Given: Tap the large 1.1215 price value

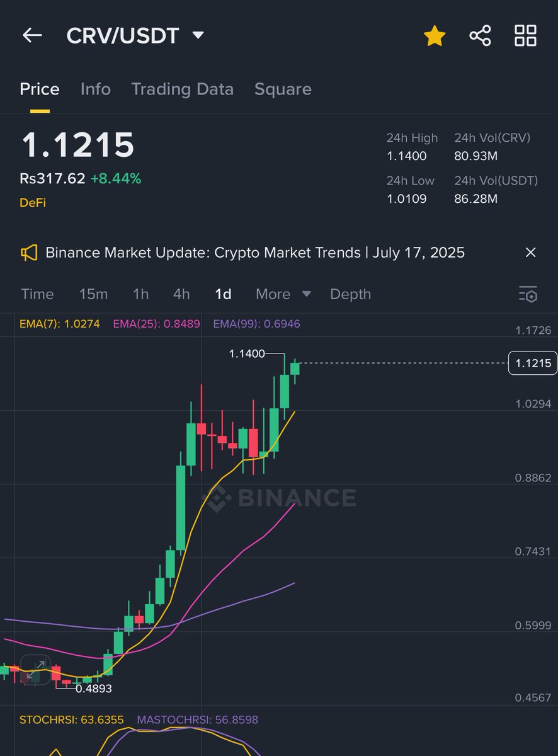Looking at the screenshot, I should point(77,145).
